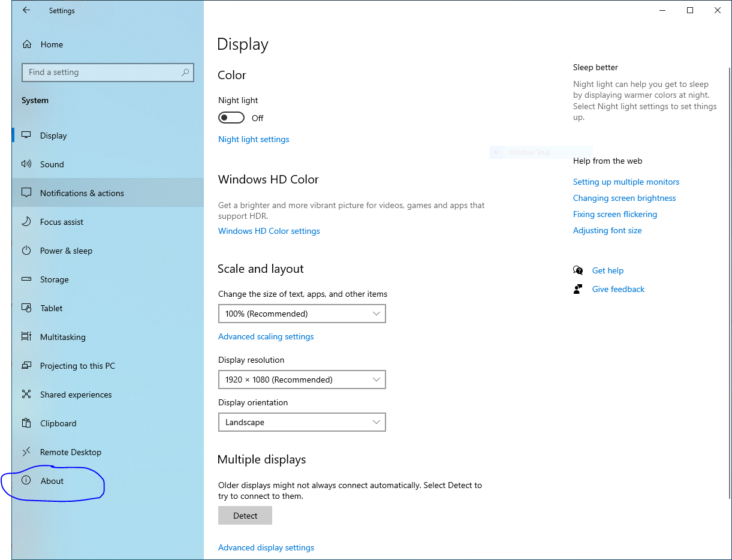Open Advanced display settings link

click(x=266, y=547)
